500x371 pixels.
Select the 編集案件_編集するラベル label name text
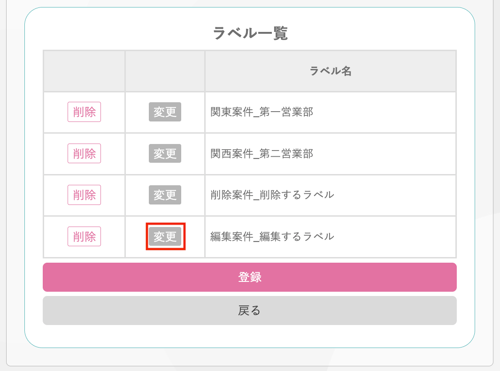pos(272,236)
